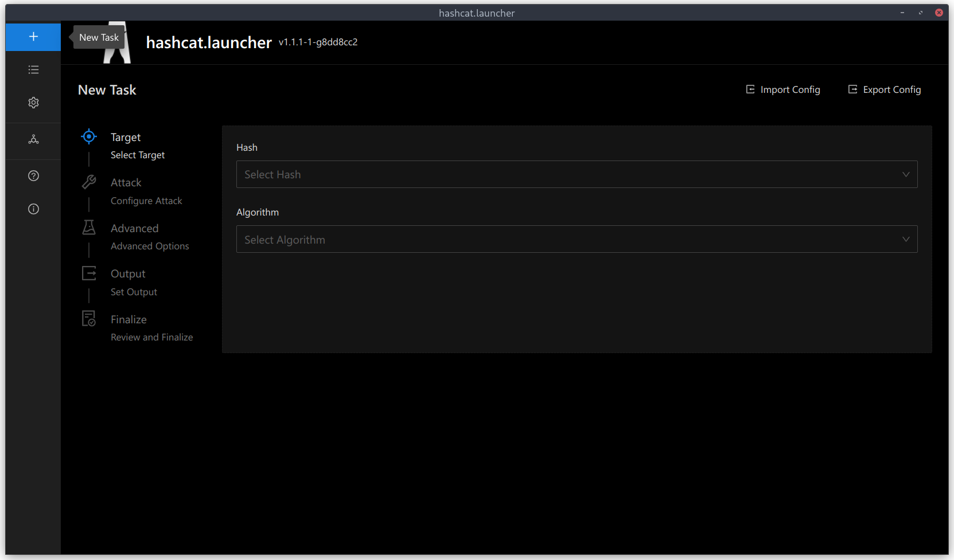Close the hashcat.launcher window
This screenshot has height=560, width=954.
[939, 13]
